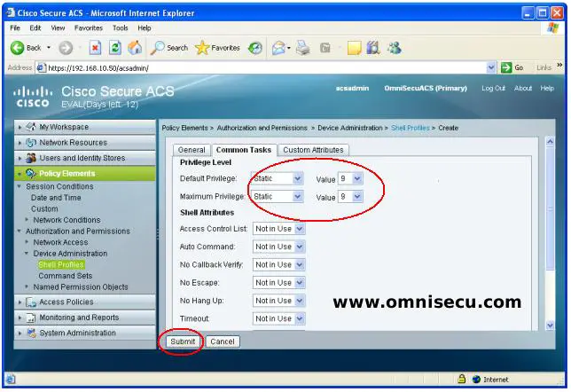Click the yellow note Discuss icon

tap(354, 48)
